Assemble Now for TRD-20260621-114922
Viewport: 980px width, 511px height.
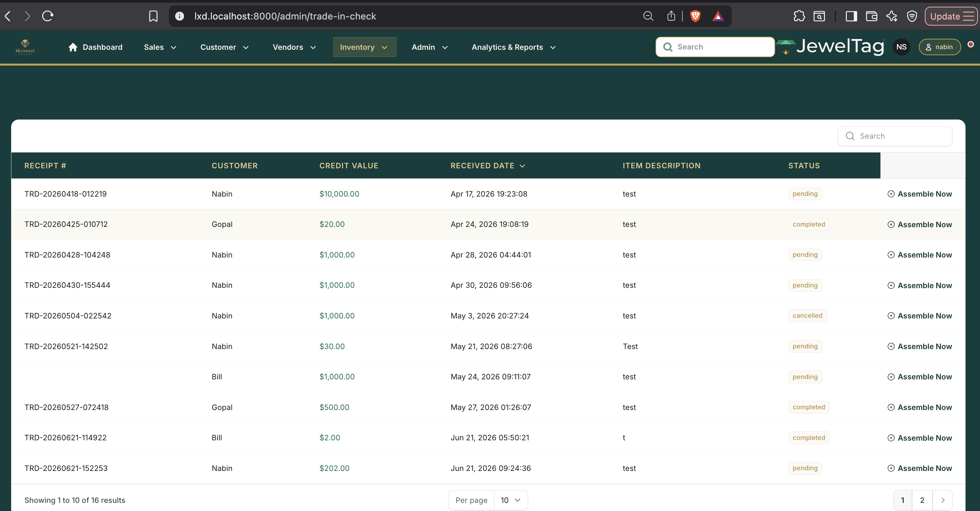[919, 438]
